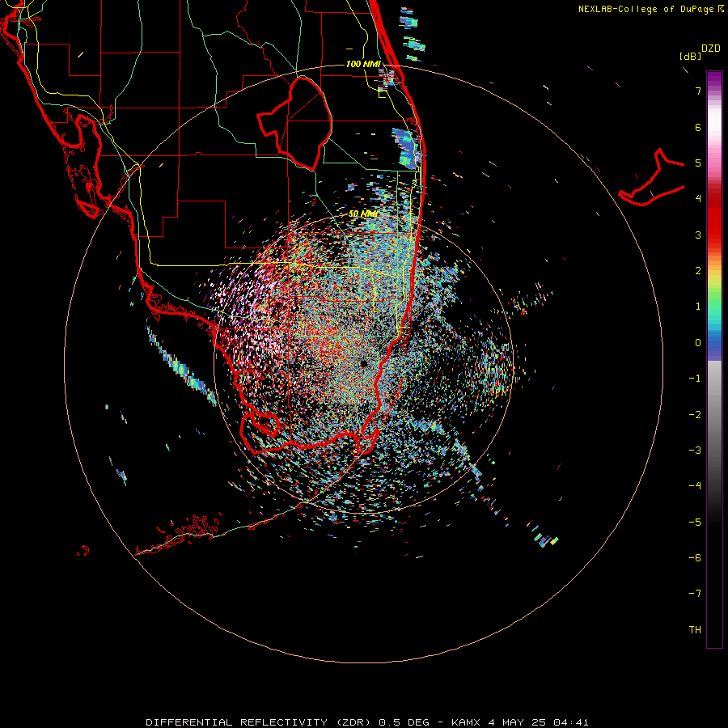Click the -1 tick label on the scale
Image resolution: width=728 pixels, height=728 pixels.
tap(695, 379)
